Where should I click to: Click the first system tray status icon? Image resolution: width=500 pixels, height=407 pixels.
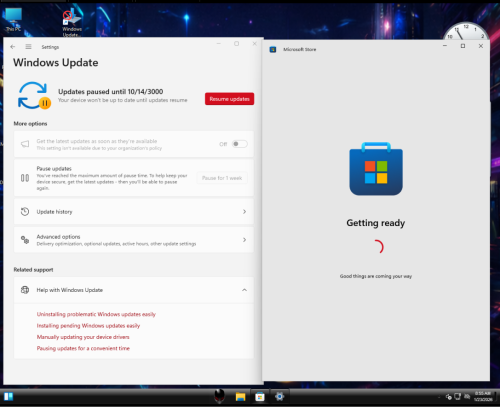click(449, 397)
